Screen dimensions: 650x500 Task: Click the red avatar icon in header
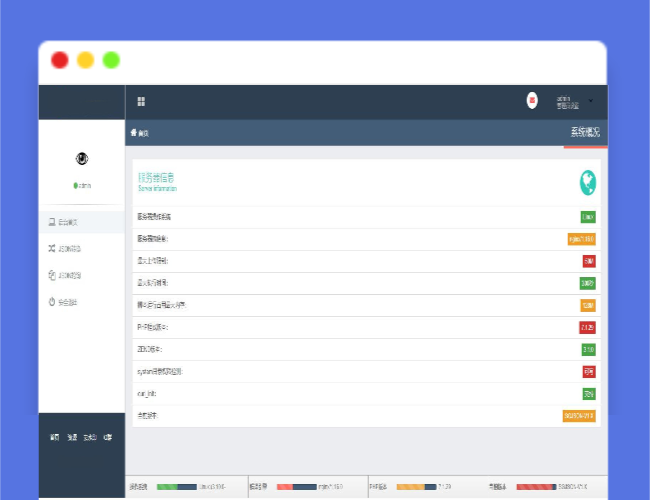tap(532, 100)
